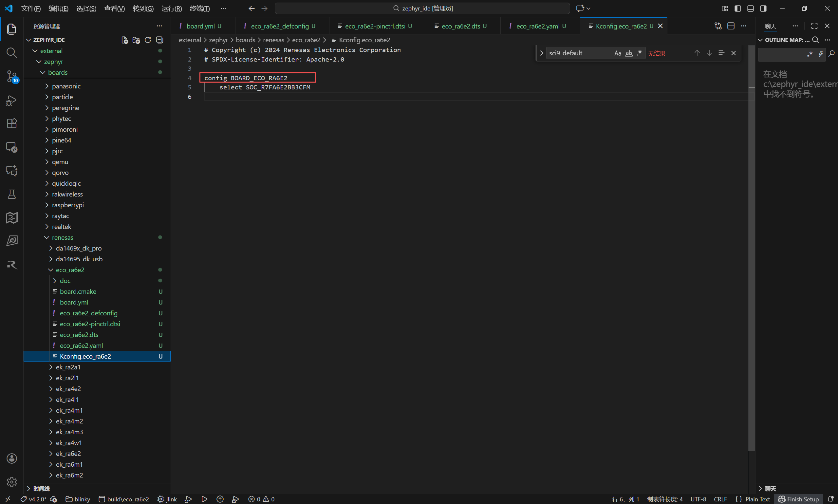The height and width of the screenshot is (504, 838).
Task: Click Finish Setup in the status bar
Action: coord(799,499)
